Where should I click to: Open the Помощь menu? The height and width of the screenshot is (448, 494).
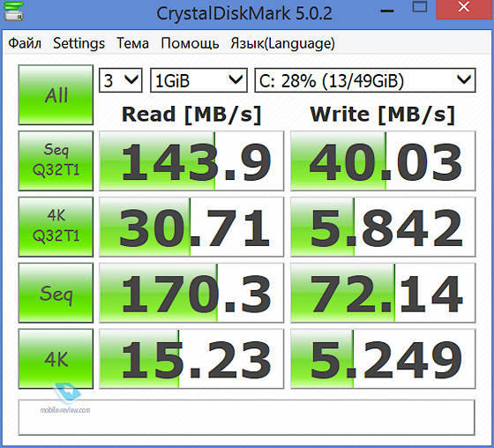pyautogui.click(x=190, y=43)
